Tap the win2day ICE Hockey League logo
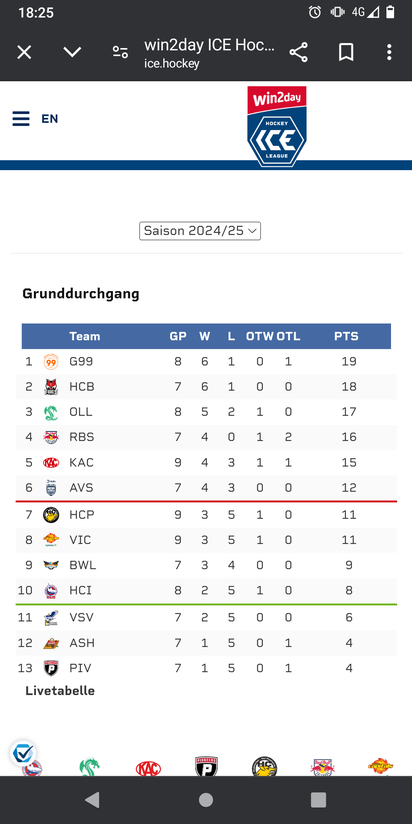Viewport: 412px width, 824px height. [277, 126]
